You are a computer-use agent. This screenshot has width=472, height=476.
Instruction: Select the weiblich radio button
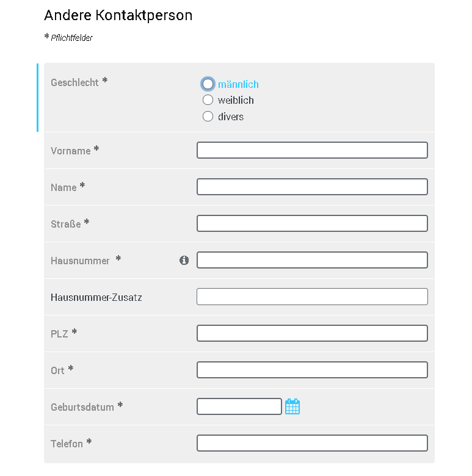(x=208, y=100)
